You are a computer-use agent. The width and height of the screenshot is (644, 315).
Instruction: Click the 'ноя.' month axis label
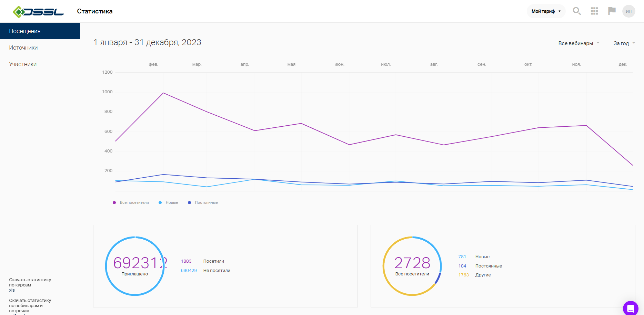576,64
